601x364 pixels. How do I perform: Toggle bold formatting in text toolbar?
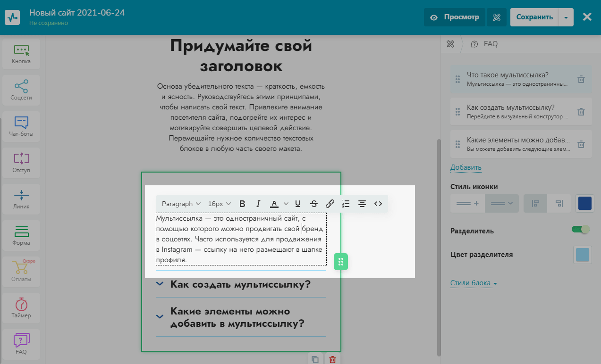click(x=242, y=204)
